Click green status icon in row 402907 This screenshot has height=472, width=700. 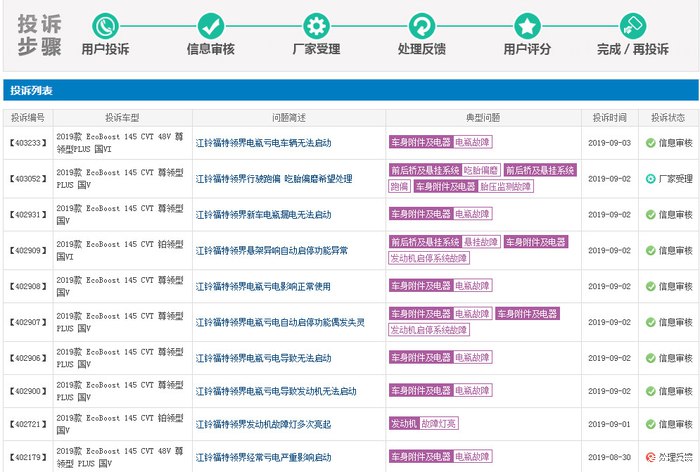650,322
